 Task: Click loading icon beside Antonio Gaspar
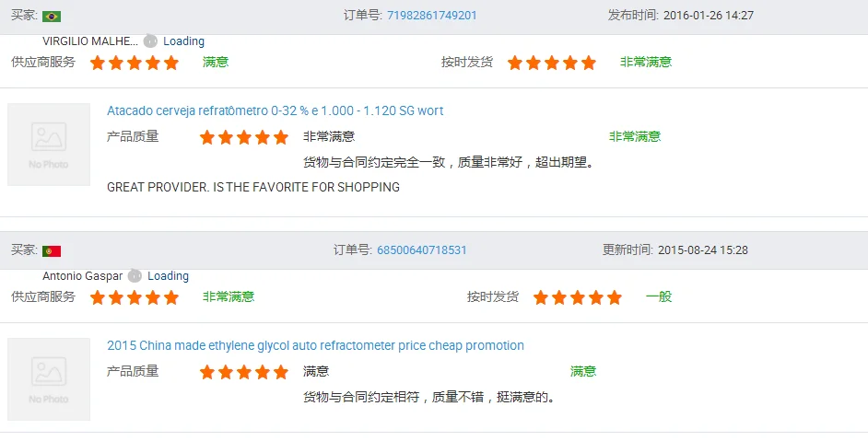pyautogui.click(x=135, y=275)
